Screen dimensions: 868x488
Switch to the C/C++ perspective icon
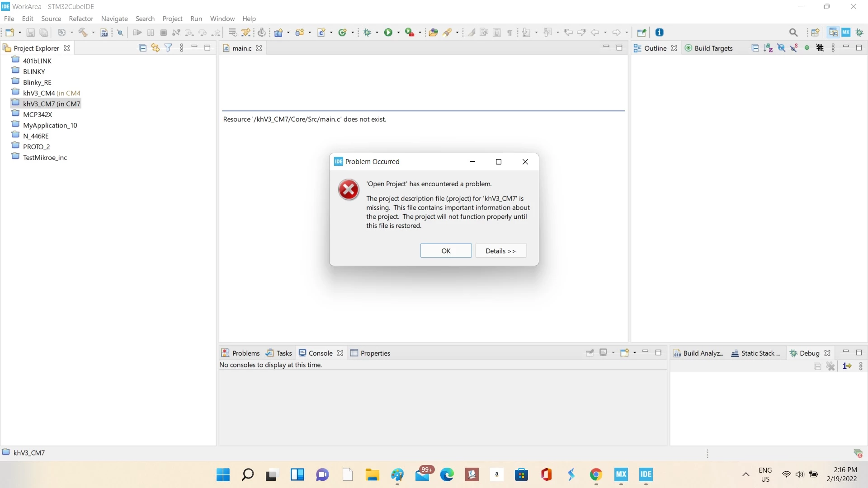pos(833,33)
